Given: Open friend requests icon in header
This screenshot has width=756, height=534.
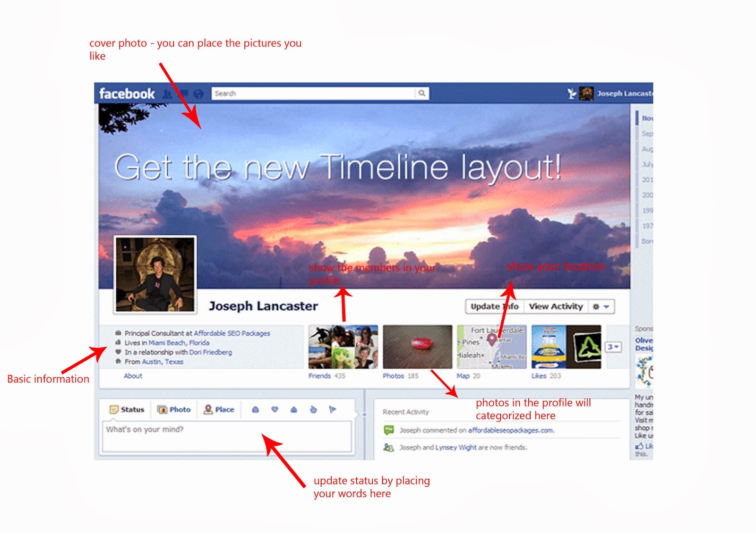Looking at the screenshot, I should coord(167,94).
